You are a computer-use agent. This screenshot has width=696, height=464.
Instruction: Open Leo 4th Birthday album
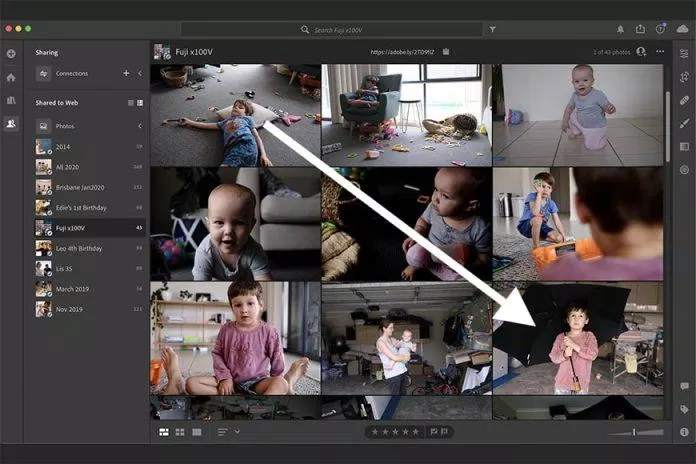tap(89, 248)
